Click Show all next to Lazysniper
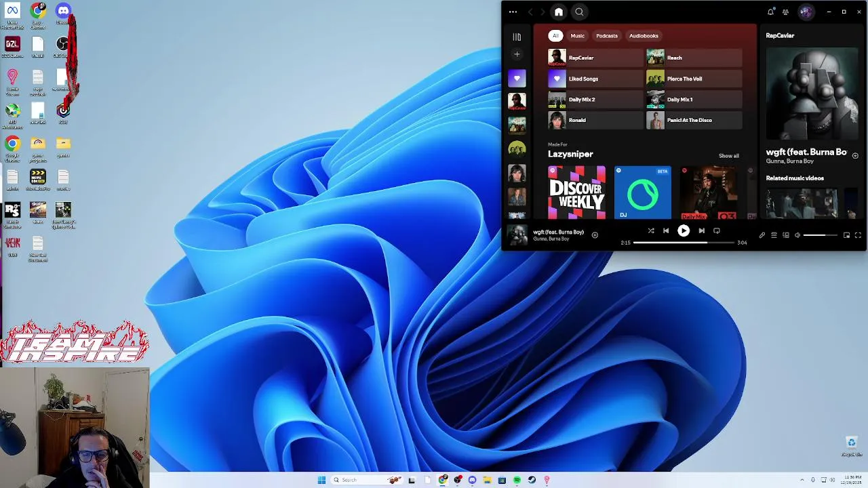The image size is (868, 488). (x=729, y=156)
